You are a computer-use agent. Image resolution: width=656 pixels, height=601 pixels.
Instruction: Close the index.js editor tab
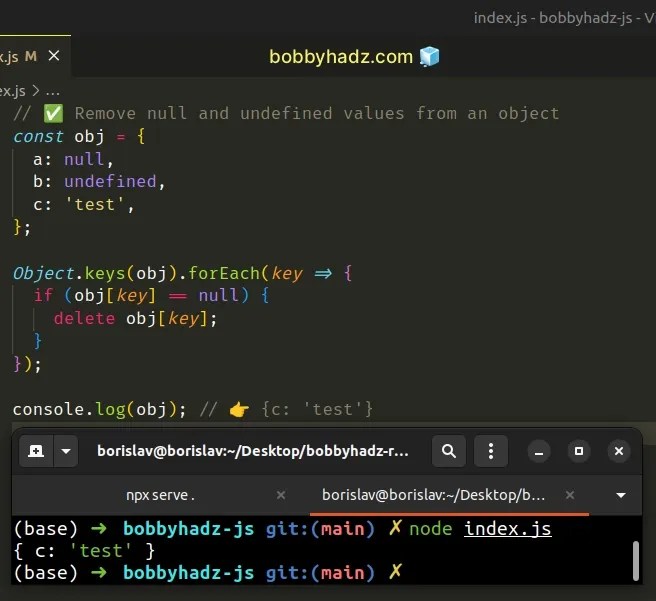[x=54, y=56]
